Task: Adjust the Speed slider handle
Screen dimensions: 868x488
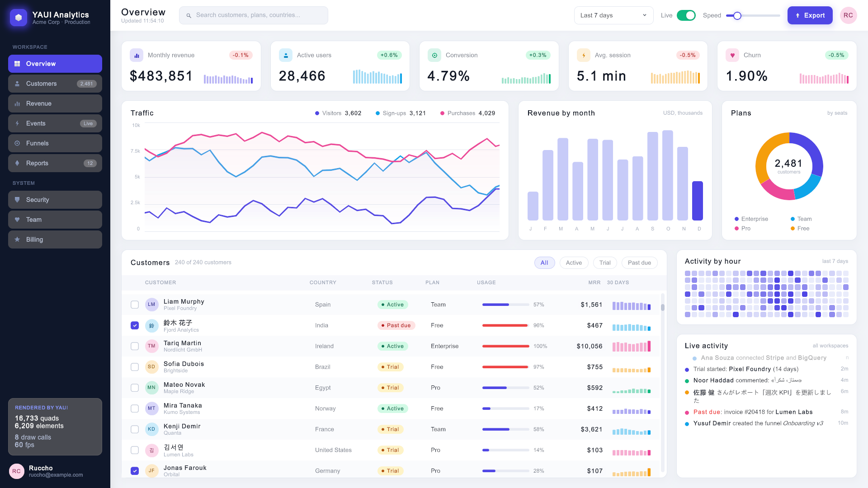Action: [x=737, y=16]
